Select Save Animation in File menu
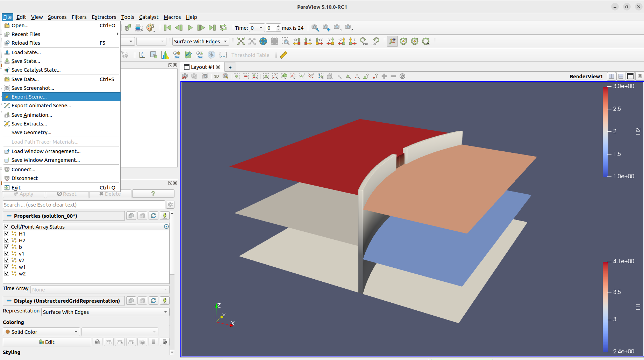The image size is (644, 360). 61,115
